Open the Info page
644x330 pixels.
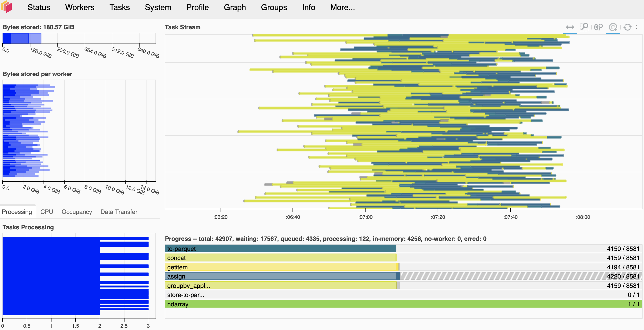[x=308, y=7]
